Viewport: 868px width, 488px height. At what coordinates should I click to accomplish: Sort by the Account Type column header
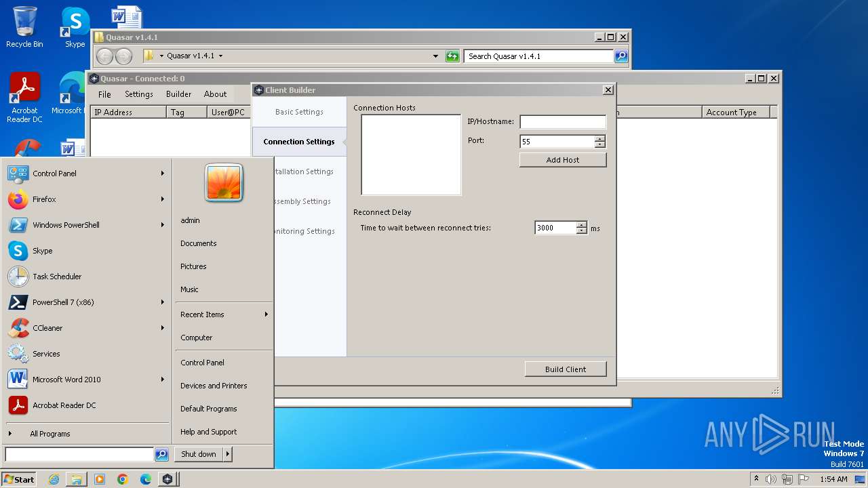pyautogui.click(x=736, y=113)
